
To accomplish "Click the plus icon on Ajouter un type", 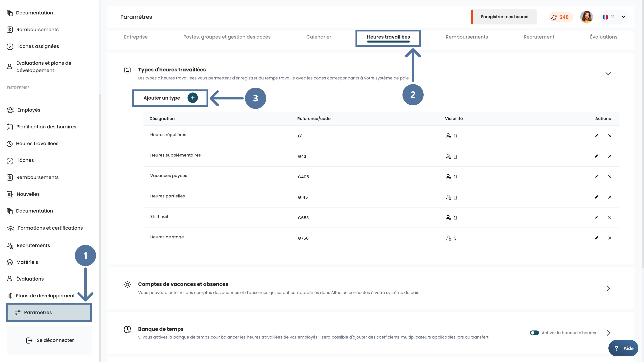I will [193, 98].
